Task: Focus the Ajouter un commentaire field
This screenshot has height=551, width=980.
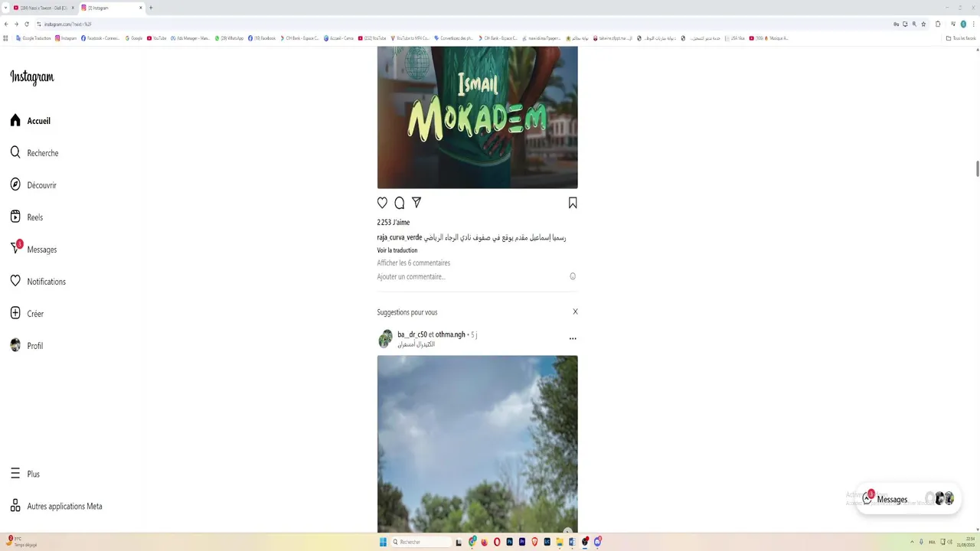Action: pyautogui.click(x=471, y=277)
